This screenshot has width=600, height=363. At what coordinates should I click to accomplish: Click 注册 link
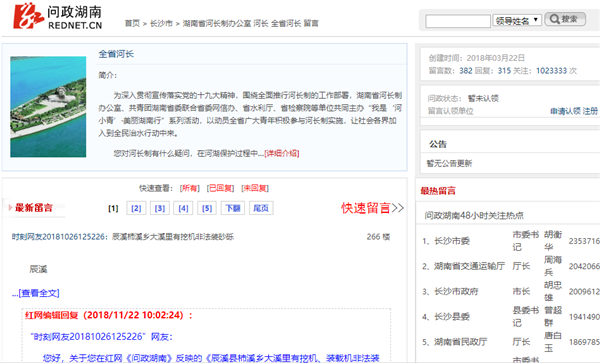590,111
